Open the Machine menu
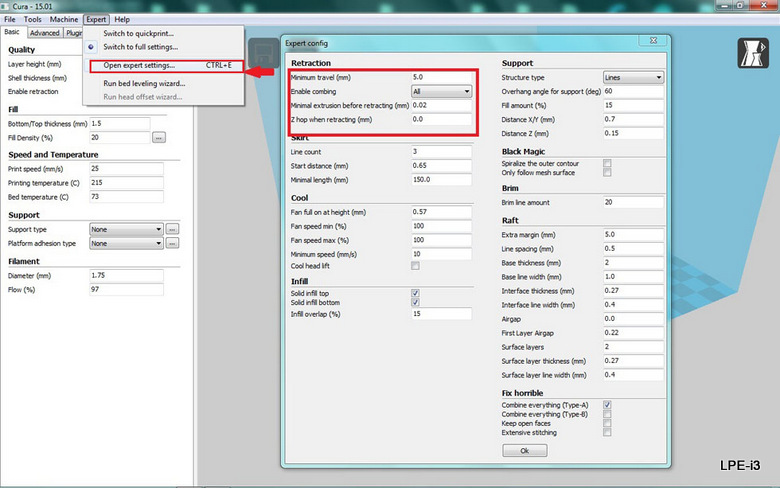Screen dimensions: 780x488 [64, 19]
